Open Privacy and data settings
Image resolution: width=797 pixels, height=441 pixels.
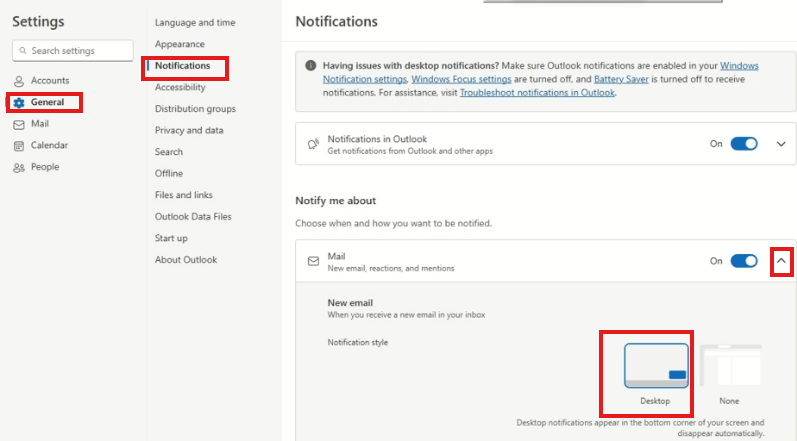coord(189,130)
